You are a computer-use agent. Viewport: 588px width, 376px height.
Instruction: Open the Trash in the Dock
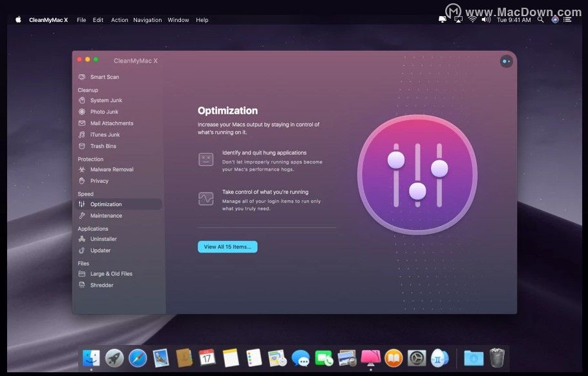497,358
